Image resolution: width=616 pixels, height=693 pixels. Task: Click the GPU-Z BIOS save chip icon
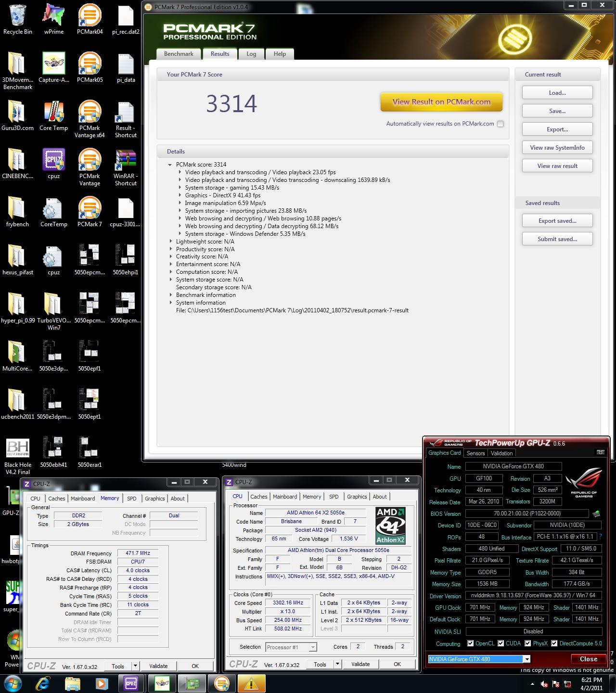coord(596,513)
